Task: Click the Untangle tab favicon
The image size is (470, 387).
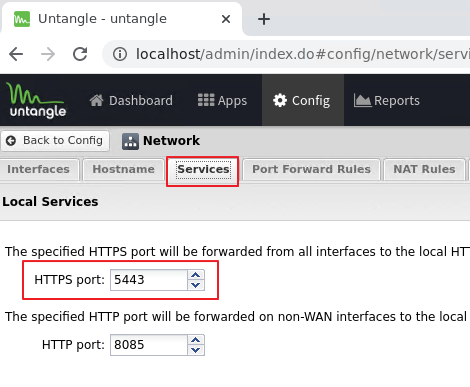Action: 22,19
